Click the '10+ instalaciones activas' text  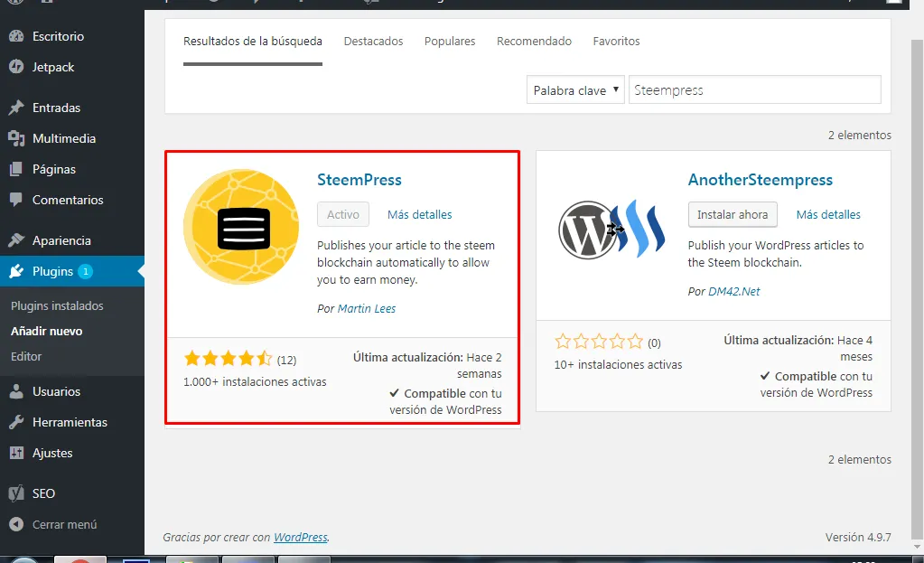(x=618, y=365)
